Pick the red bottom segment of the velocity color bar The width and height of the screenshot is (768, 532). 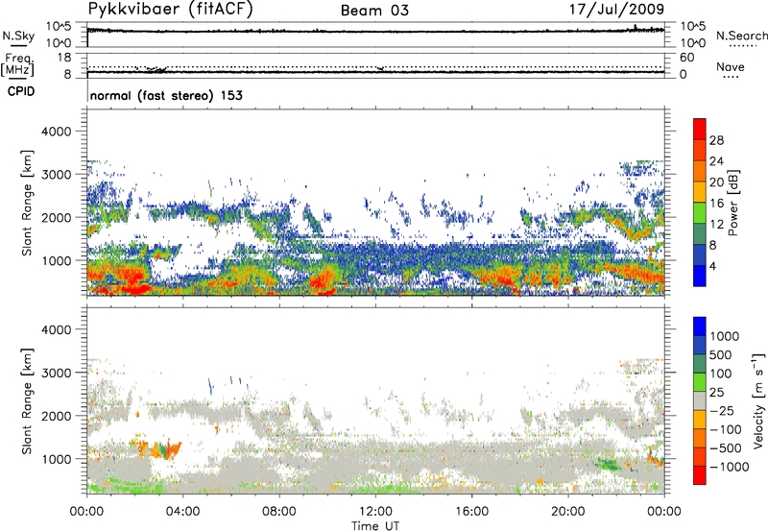click(700, 475)
